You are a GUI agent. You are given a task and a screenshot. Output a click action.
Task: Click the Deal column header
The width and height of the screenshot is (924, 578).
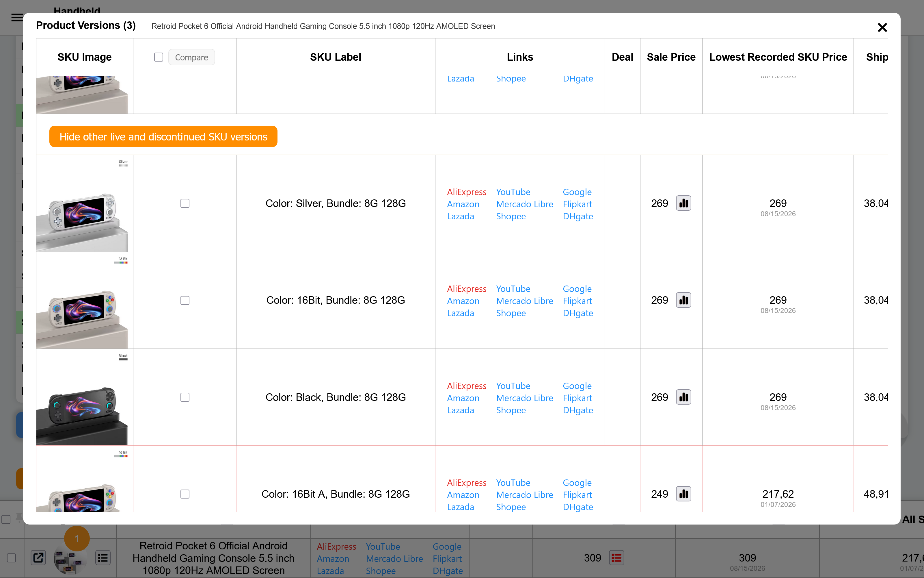click(622, 57)
